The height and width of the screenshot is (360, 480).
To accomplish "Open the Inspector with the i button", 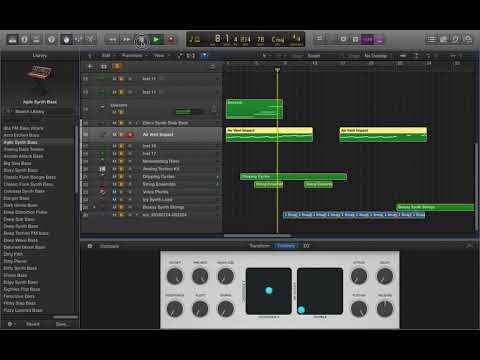I will (24, 40).
